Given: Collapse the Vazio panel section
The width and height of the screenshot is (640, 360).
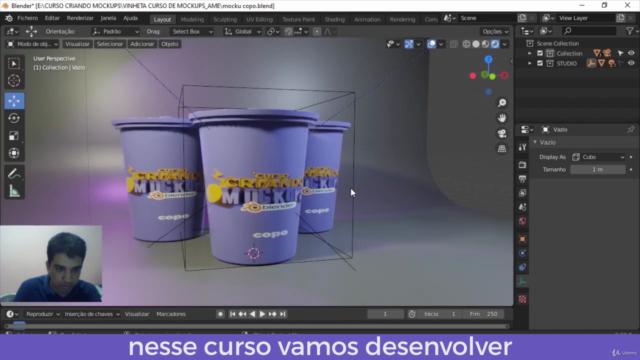Looking at the screenshot, I should coord(535,142).
